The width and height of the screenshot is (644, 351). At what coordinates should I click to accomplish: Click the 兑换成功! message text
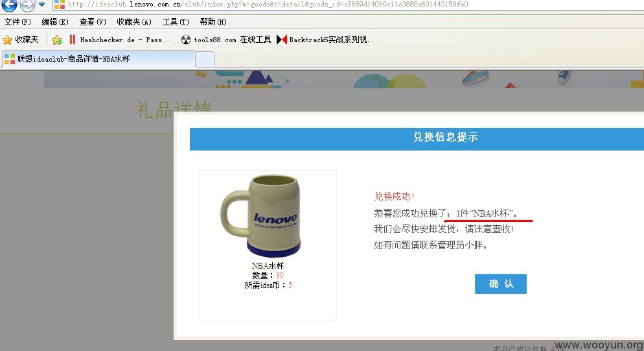click(x=395, y=197)
